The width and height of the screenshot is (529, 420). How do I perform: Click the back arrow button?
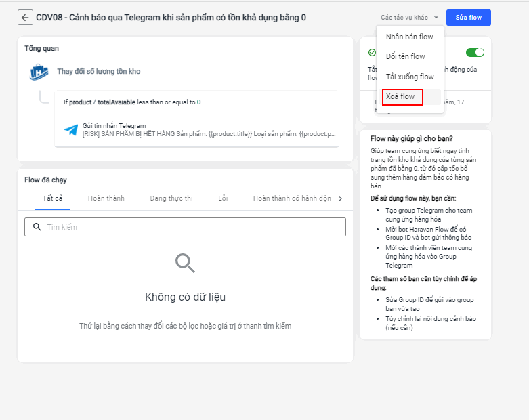point(26,18)
